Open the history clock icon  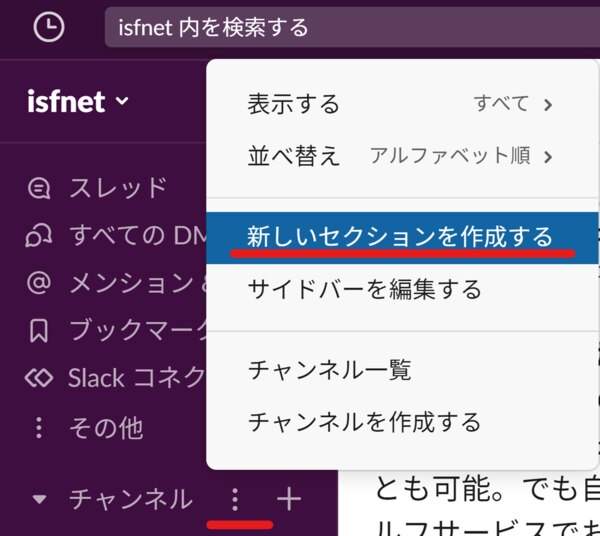tap(49, 27)
